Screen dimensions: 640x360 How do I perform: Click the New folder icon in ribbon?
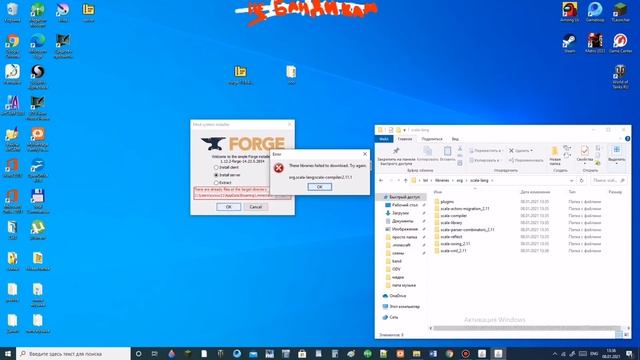point(554,151)
